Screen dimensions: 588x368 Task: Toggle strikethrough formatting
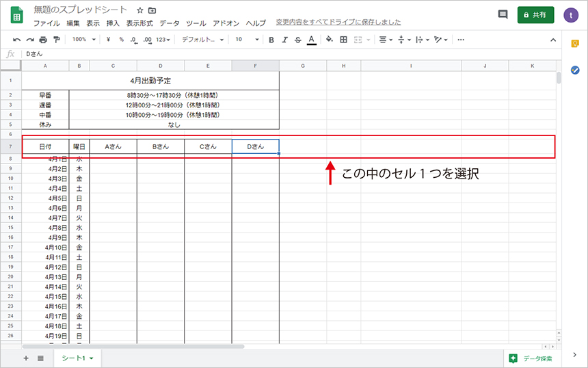point(297,40)
